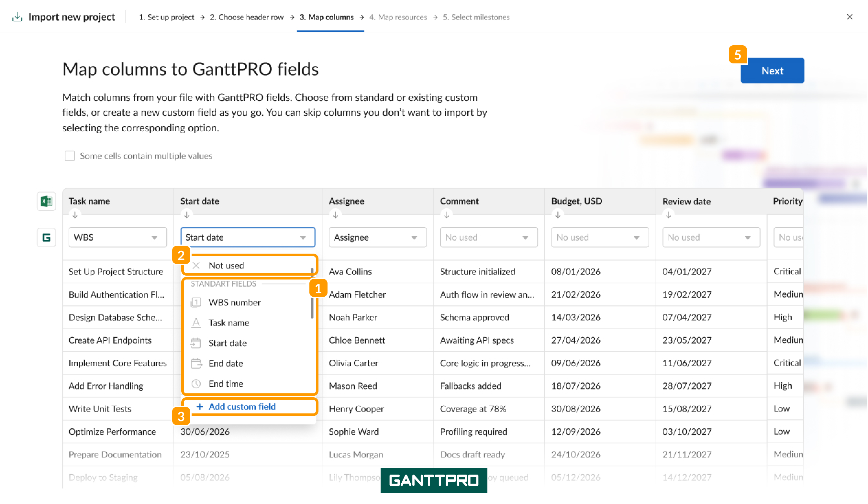
Task: Go to step 2. Choose header row
Action: coord(247,17)
